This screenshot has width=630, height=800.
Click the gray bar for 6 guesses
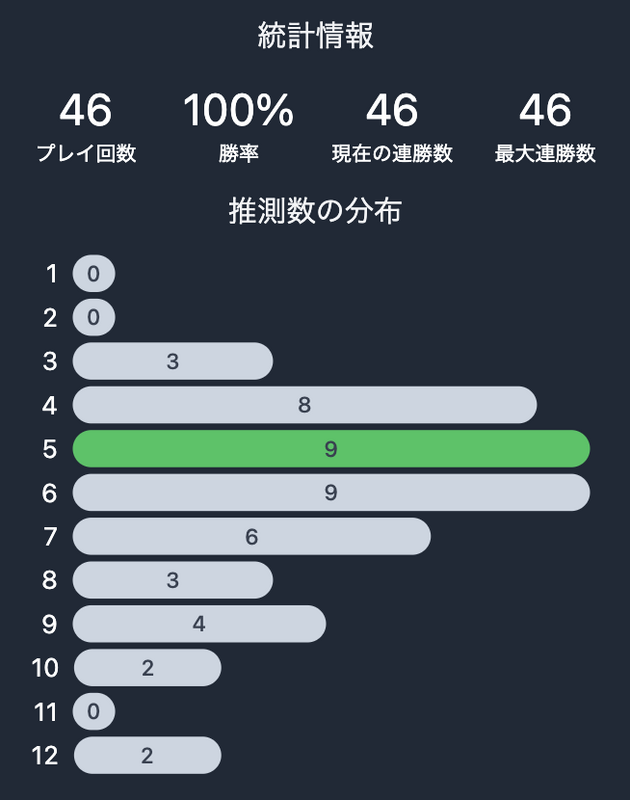[331, 492]
